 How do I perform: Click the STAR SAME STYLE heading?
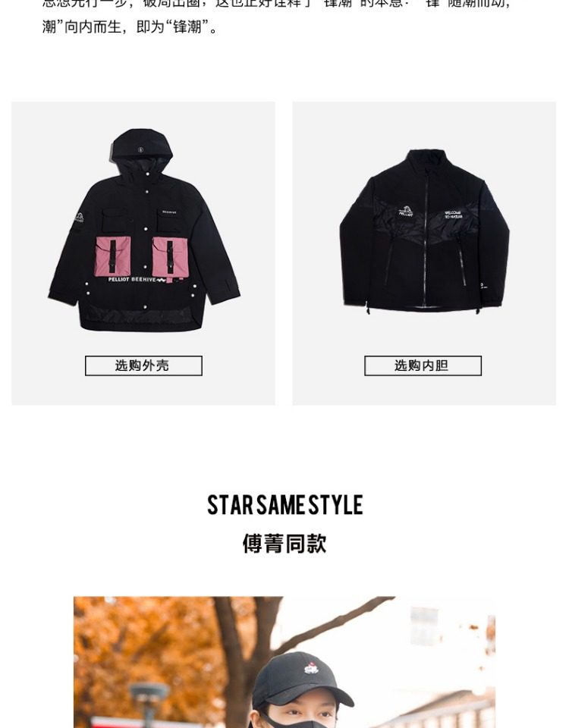click(284, 505)
